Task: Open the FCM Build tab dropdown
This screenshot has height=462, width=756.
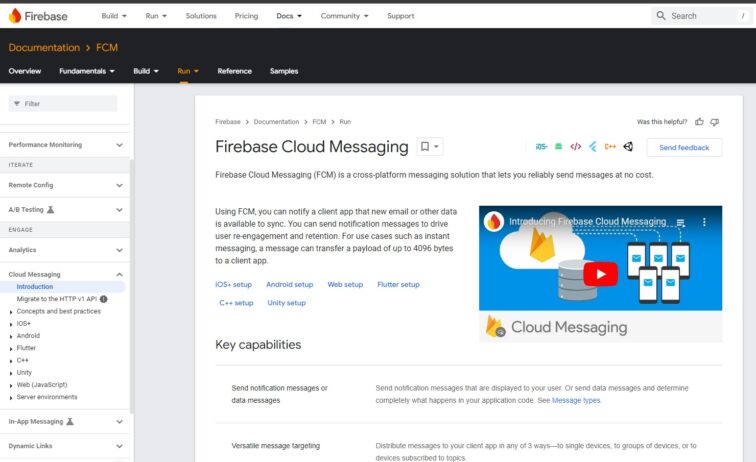Action: [146, 71]
